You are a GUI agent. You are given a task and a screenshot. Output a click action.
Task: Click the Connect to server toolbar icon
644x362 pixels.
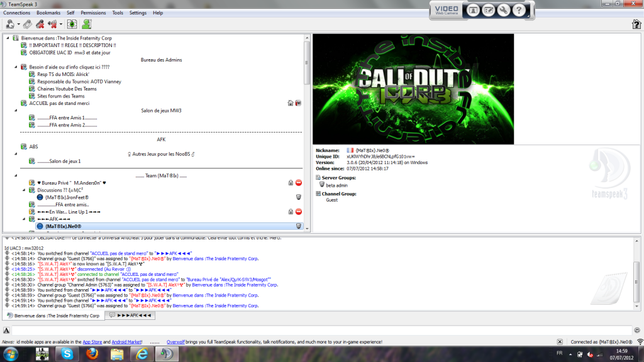[x=10, y=25]
